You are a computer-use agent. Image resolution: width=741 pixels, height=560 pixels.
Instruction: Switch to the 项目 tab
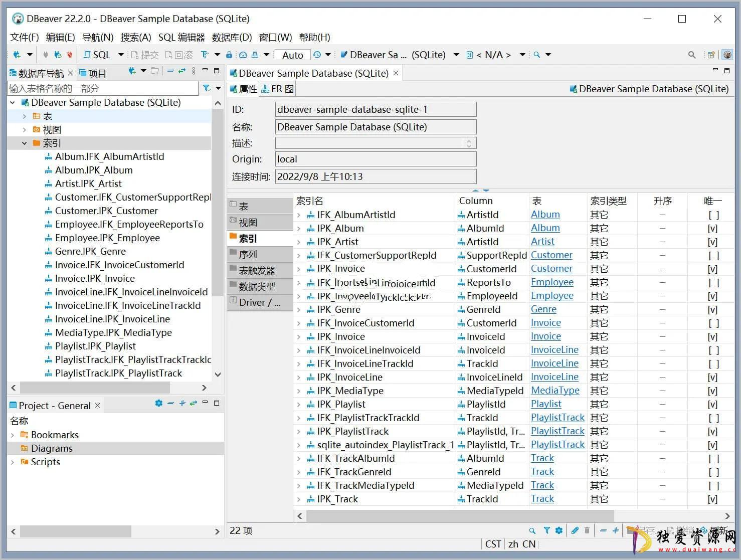click(x=93, y=73)
